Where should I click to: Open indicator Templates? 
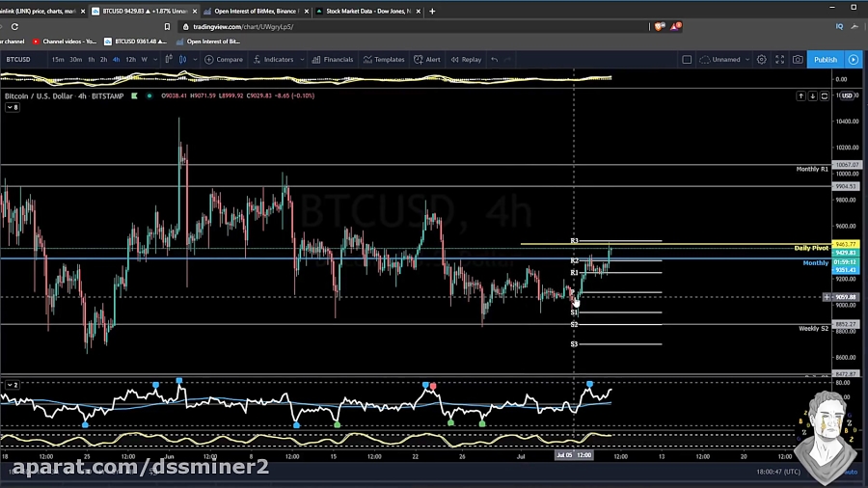(x=384, y=60)
